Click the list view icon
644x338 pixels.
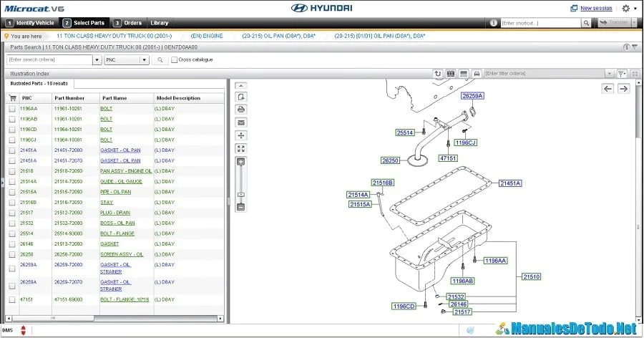point(464,74)
